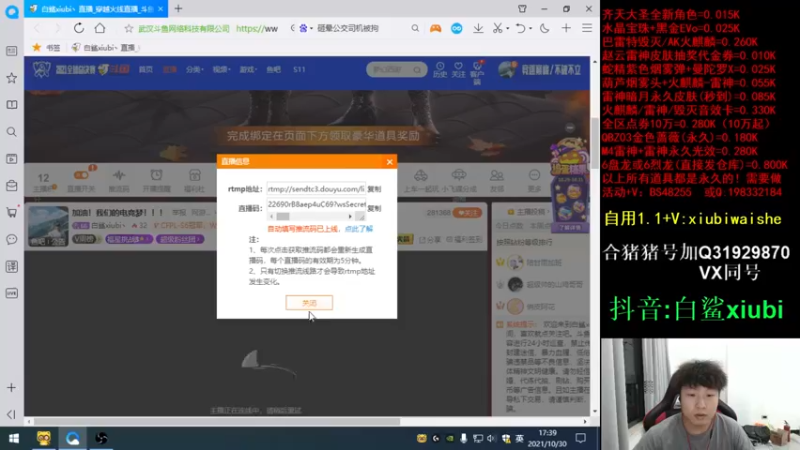The height and width of the screenshot is (450, 800).
Task: Open the shopping cart sidebar icon
Action: [11, 212]
